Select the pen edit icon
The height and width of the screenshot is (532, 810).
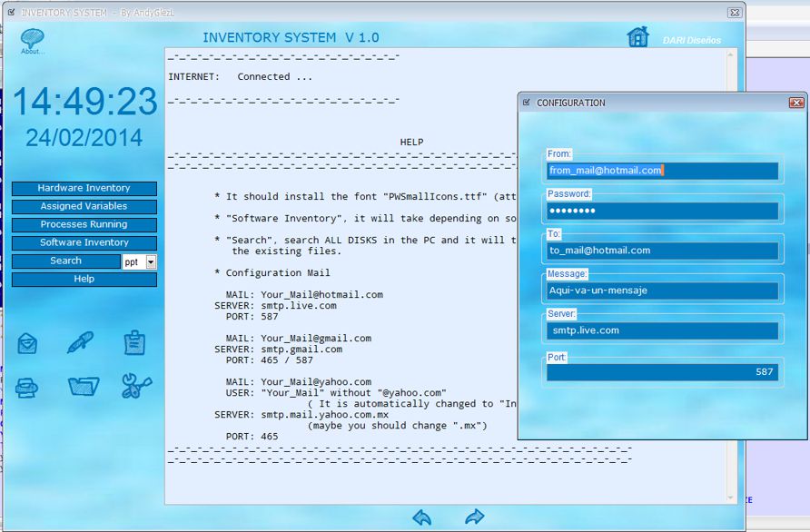click(x=81, y=342)
